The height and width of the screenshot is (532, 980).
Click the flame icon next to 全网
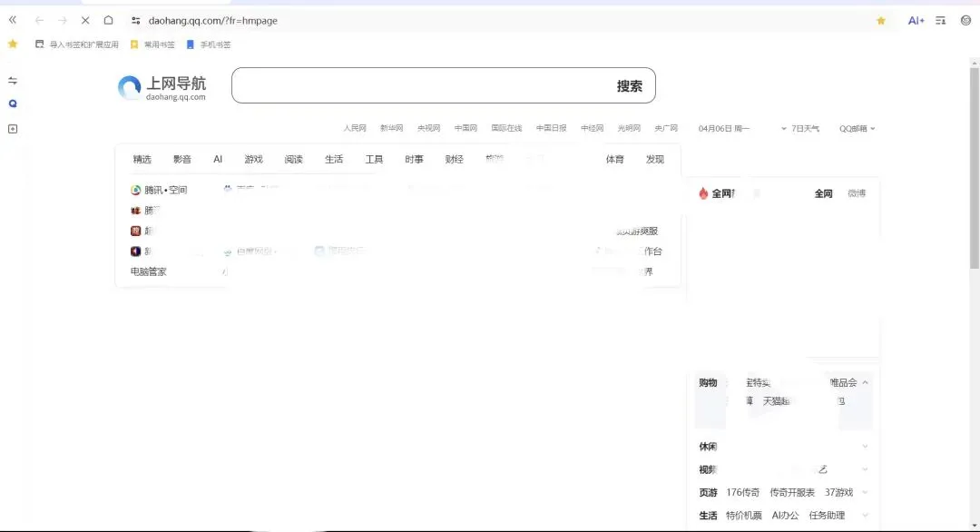(703, 193)
